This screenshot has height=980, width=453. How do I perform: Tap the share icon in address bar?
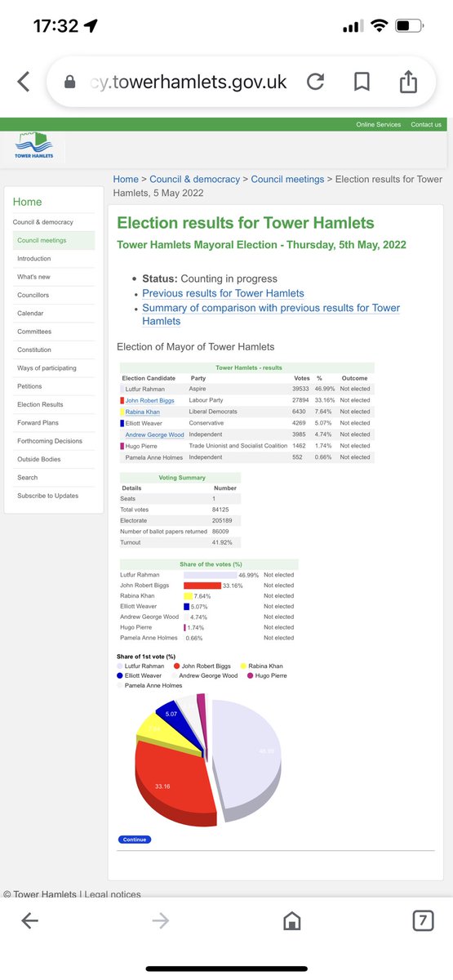(408, 80)
